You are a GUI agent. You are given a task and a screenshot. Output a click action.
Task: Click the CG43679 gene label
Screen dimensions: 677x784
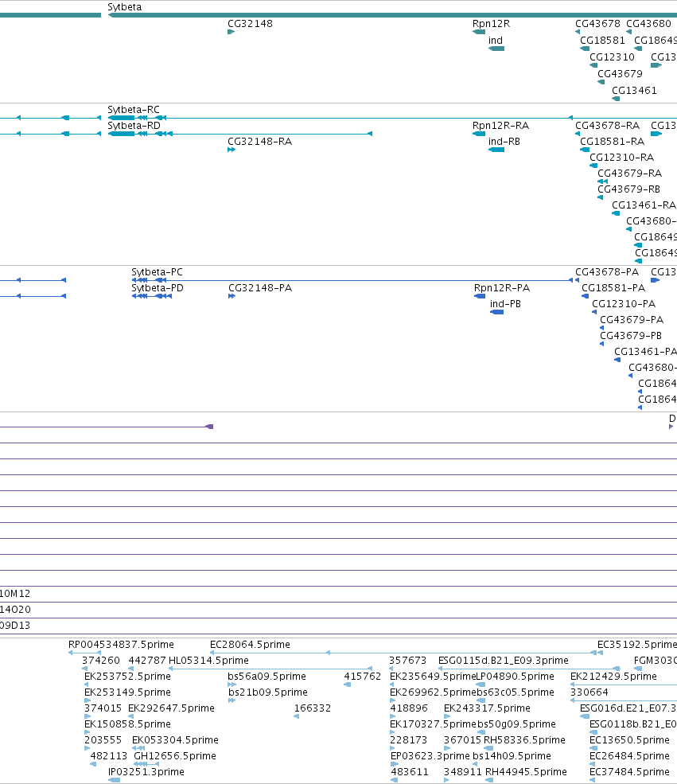[620, 73]
